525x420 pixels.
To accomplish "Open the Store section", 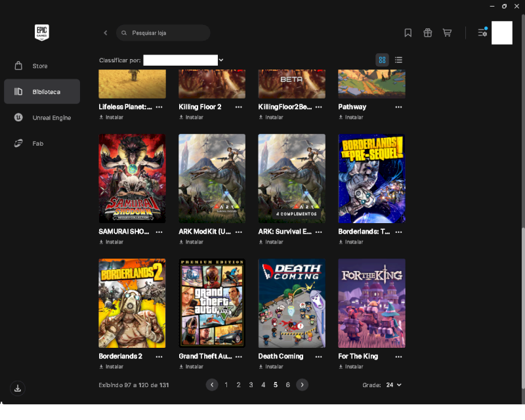I will click(42, 66).
